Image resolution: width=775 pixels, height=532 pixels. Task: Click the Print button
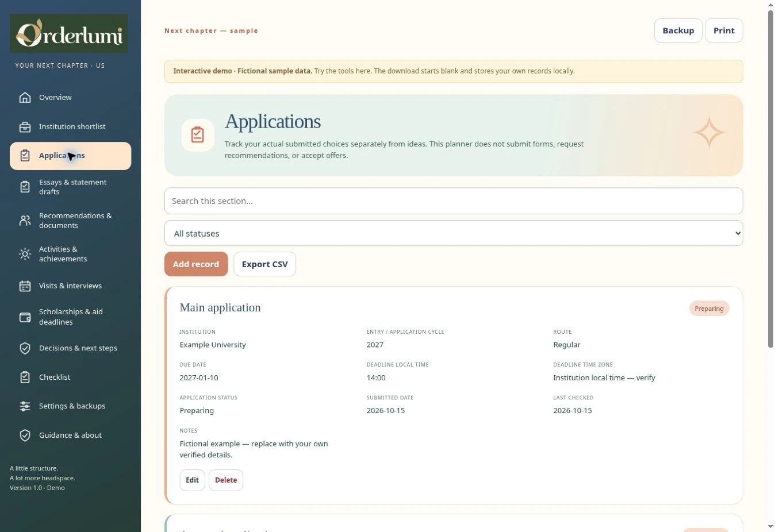click(x=724, y=30)
